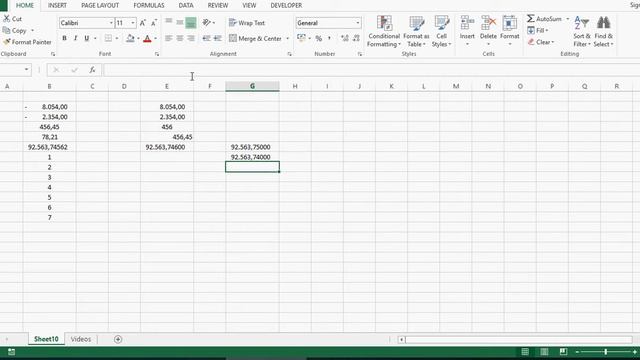Click the insert function fx icon
This screenshot has height=360, width=640.
pos(92,70)
